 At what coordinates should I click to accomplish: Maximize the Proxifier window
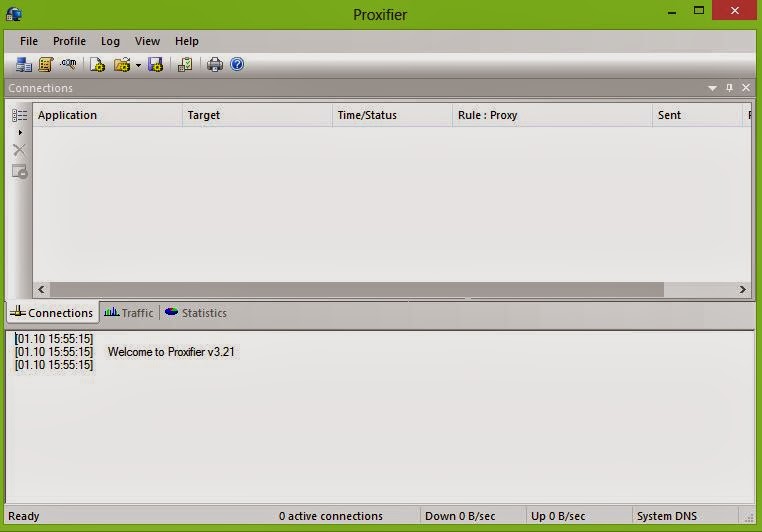point(699,10)
